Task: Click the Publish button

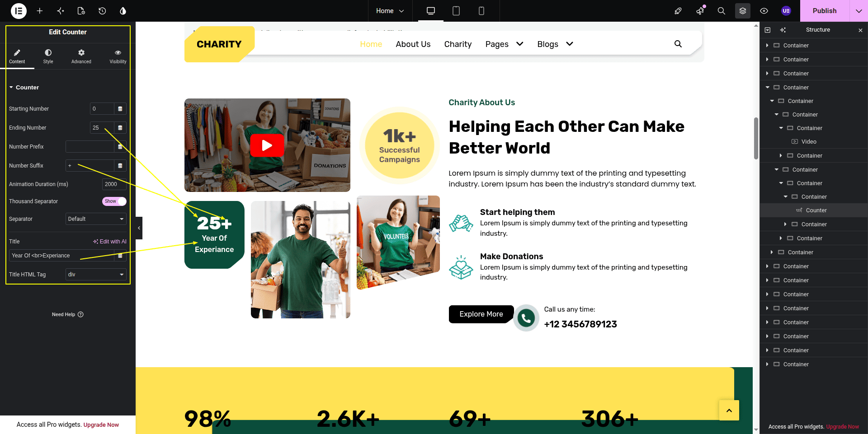Action: [825, 11]
